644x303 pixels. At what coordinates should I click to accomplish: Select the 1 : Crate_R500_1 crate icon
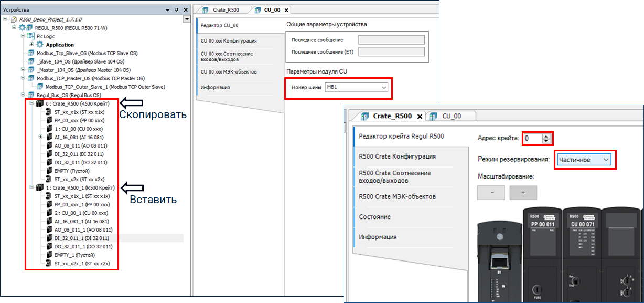40,187
